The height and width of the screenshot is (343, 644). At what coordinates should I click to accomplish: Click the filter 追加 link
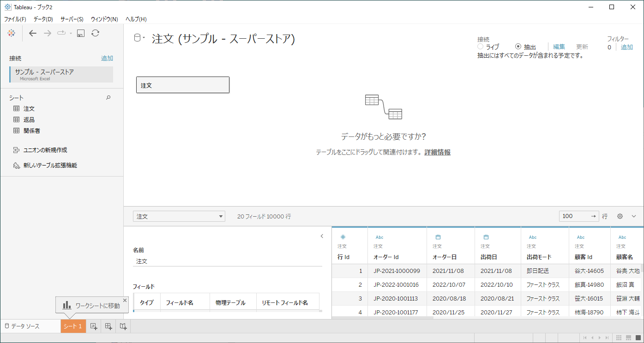tap(627, 47)
